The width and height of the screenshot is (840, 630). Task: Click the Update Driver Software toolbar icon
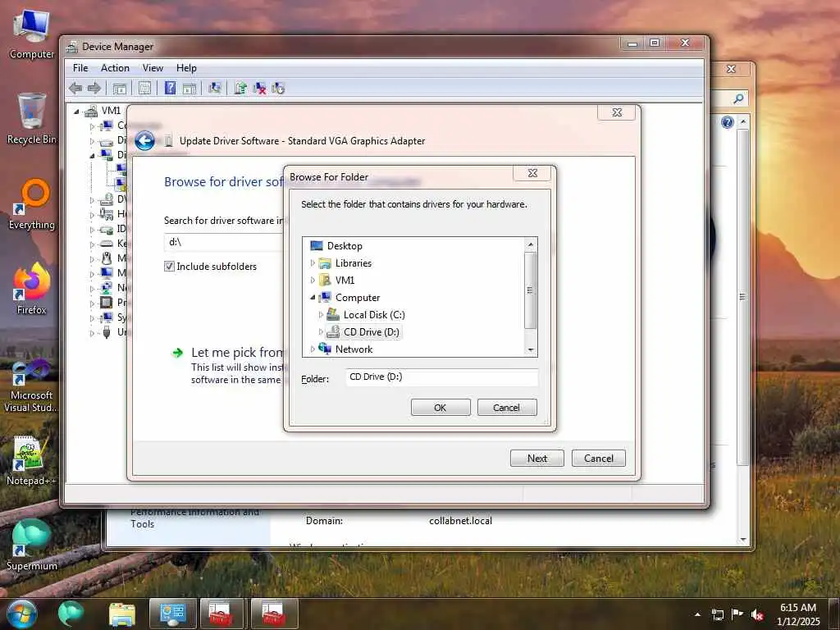(240, 88)
